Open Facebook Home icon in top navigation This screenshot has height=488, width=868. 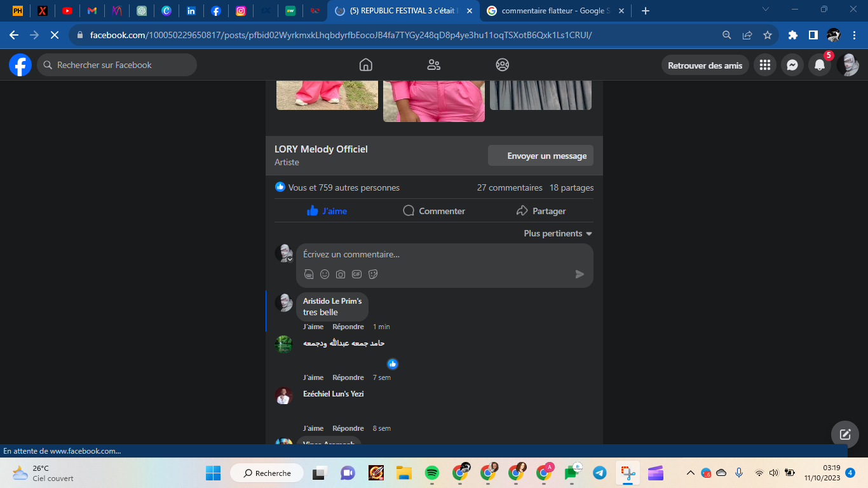(365, 65)
